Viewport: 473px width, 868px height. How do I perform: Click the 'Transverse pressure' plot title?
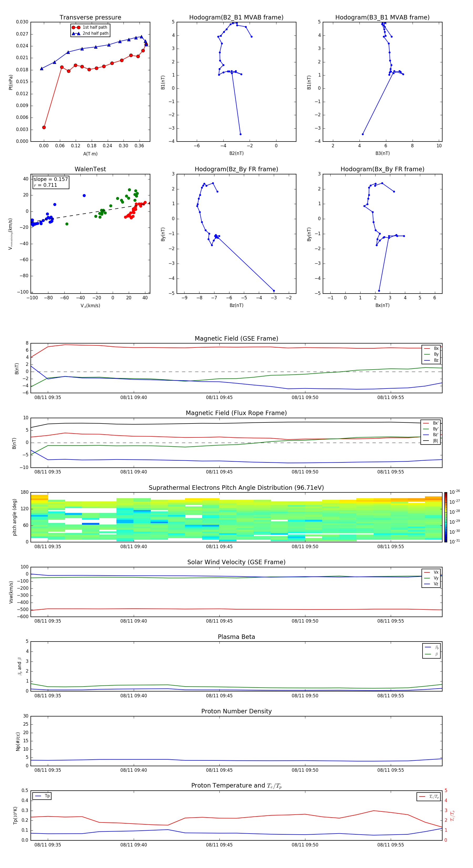coord(90,18)
